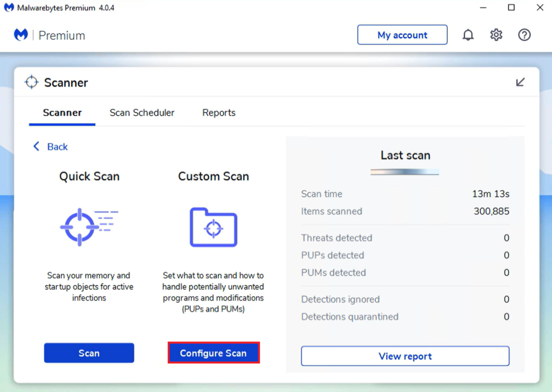
Task: Open Settings using the gear icon
Action: point(496,34)
